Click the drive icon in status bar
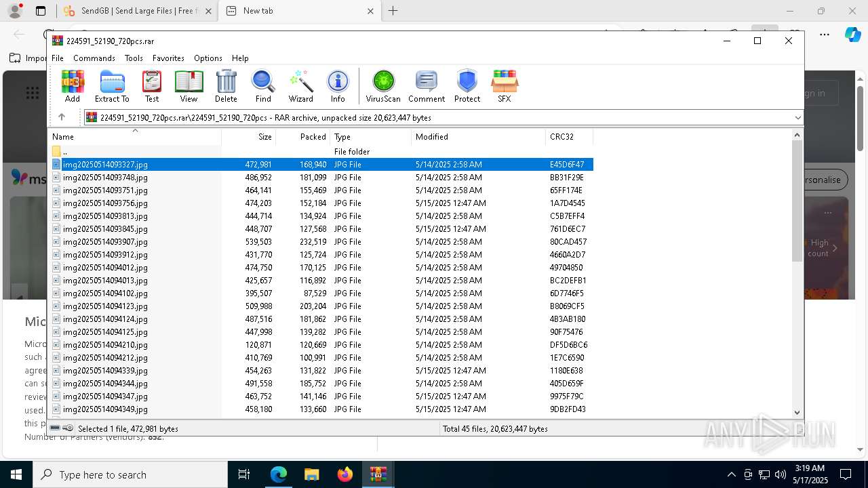The width and height of the screenshot is (868, 488). 55,428
